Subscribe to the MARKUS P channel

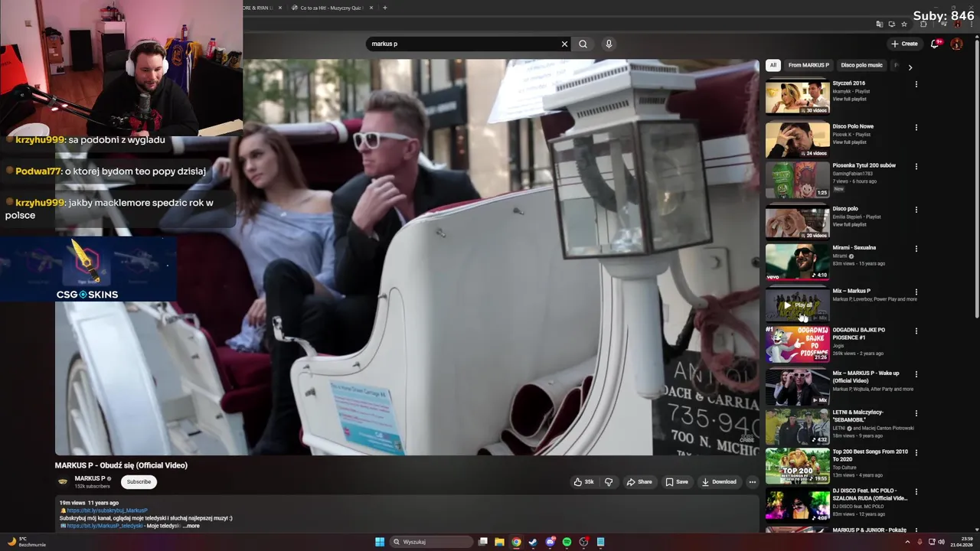pos(139,482)
